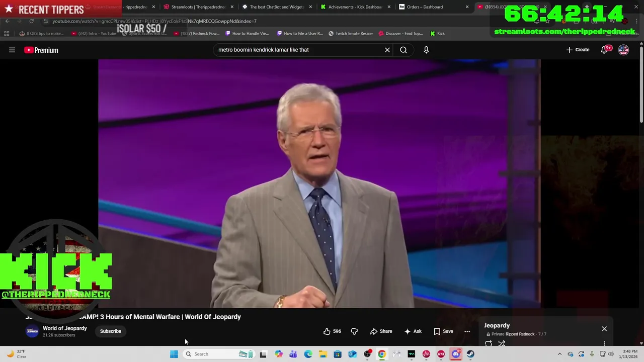Select the Jeopardy playlist title
This screenshot has width=644, height=362.
(x=497, y=326)
